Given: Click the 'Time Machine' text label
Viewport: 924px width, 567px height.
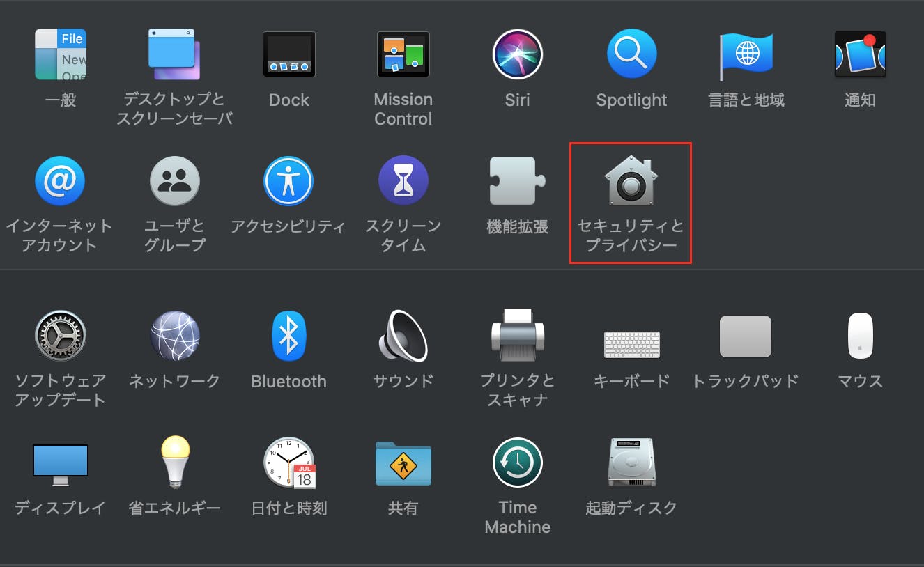Looking at the screenshot, I should pyautogui.click(x=518, y=517).
